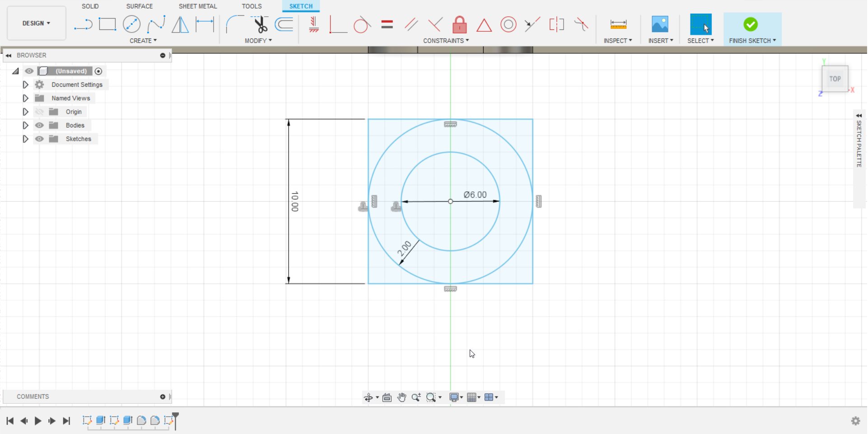The image size is (868, 434).
Task: Click the Insert image icon
Action: (660, 24)
